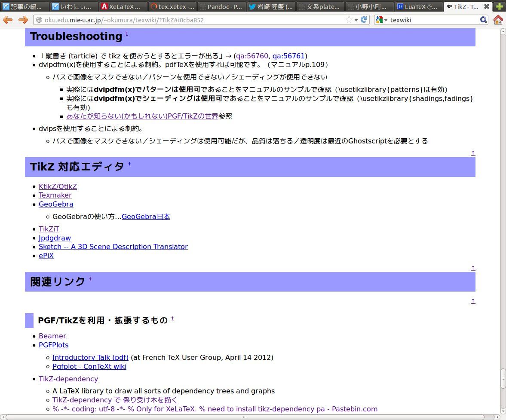The width and height of the screenshot is (506, 420).
Task: Click anchor dagger beside 関連リンク heading
Action: [x=90, y=280]
